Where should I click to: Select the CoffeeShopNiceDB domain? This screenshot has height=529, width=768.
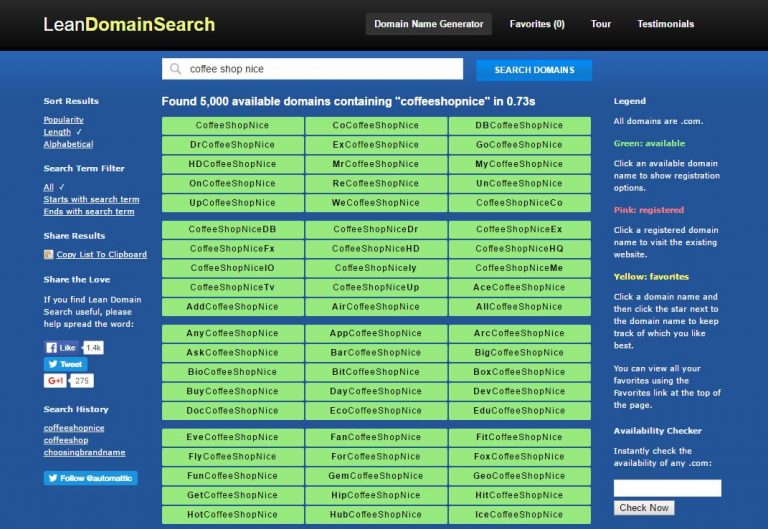pyautogui.click(x=233, y=229)
